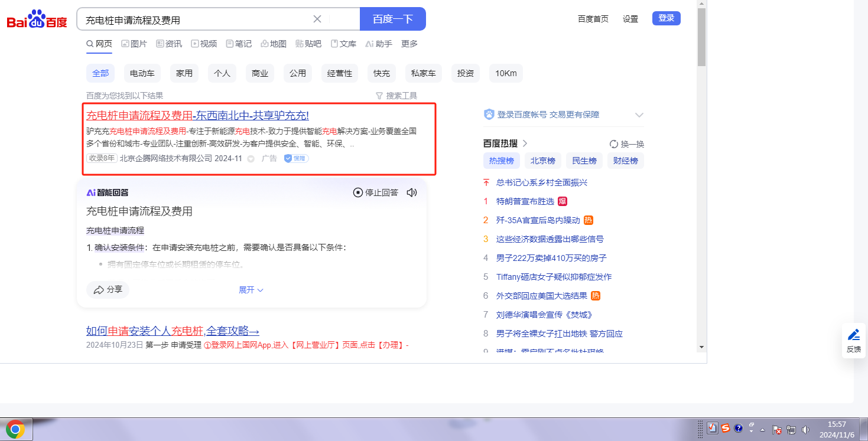This screenshot has width=868, height=441.
Task: Click the page vertical scrollbar thumb
Action: pyautogui.click(x=701, y=35)
